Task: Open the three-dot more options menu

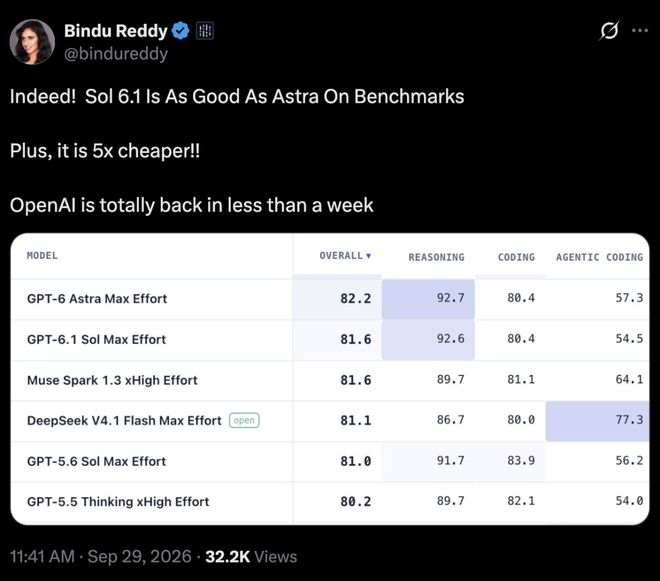Action: (640, 30)
